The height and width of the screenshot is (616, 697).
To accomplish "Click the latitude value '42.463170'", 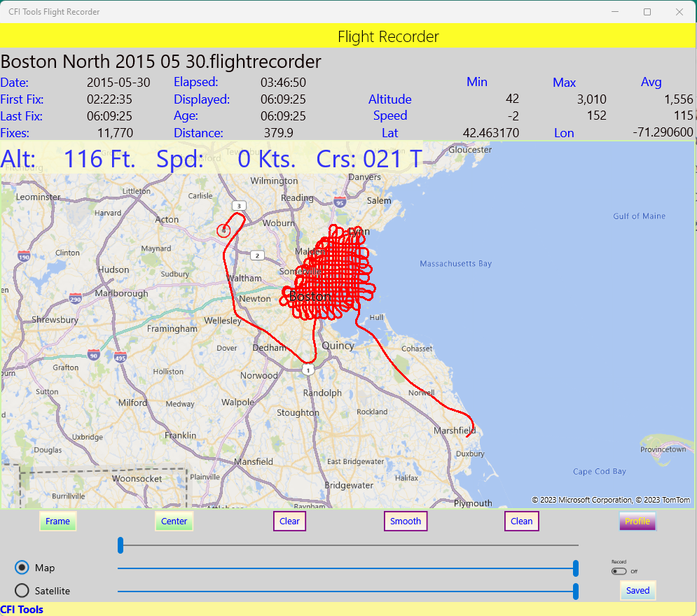I will pyautogui.click(x=491, y=133).
